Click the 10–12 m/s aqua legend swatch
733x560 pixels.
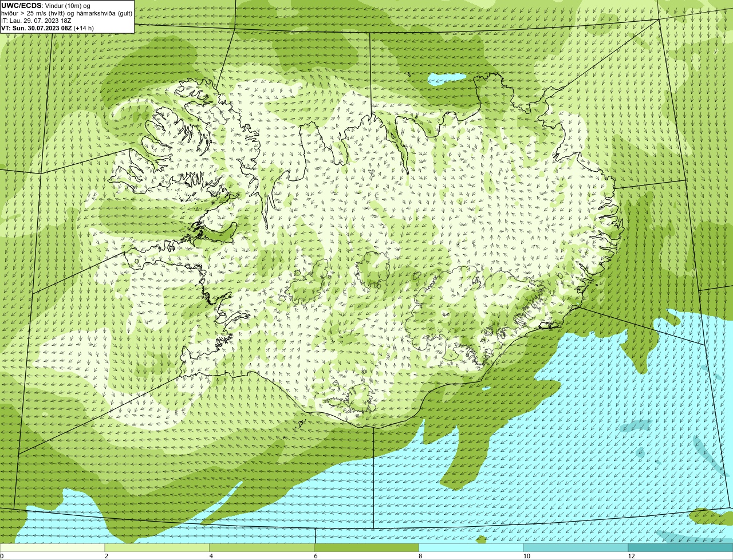tap(576, 548)
